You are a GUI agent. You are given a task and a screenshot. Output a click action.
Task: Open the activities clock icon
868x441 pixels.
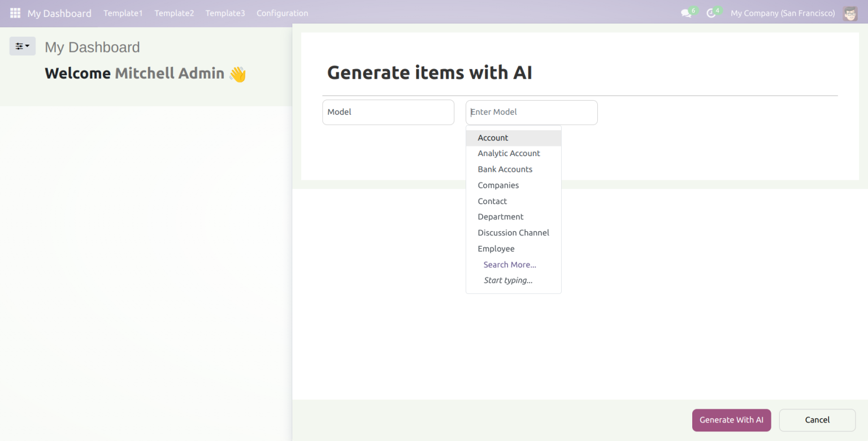[x=711, y=13]
